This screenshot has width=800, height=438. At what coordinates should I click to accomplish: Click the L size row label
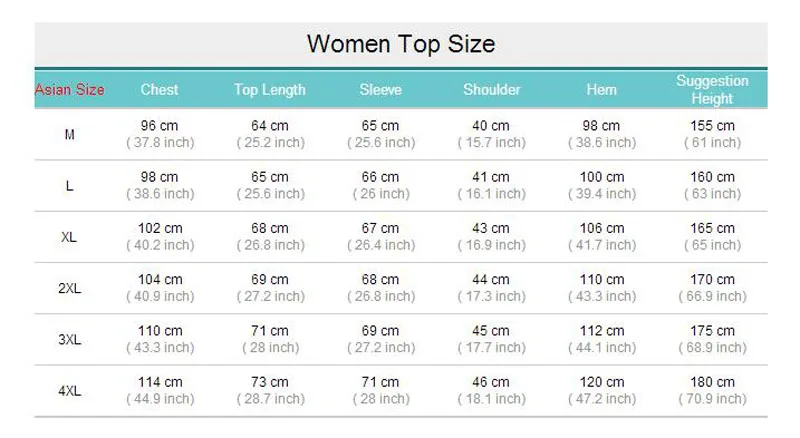[69, 186]
